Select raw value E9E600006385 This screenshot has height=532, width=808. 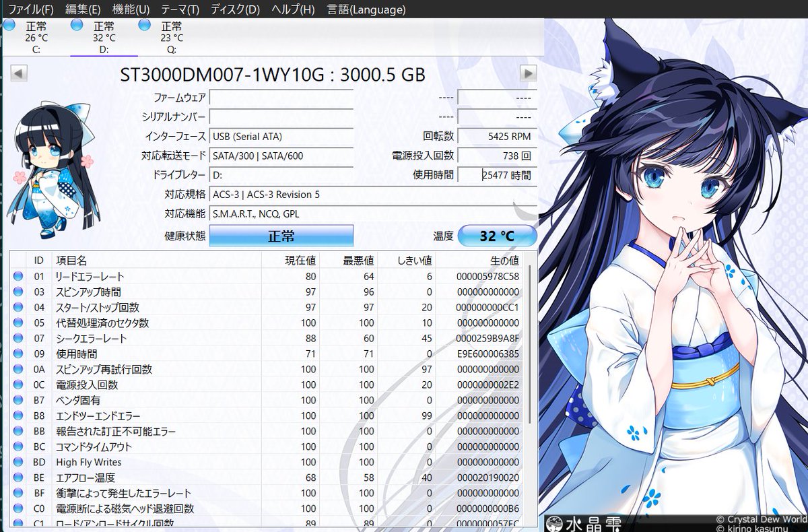coord(488,354)
